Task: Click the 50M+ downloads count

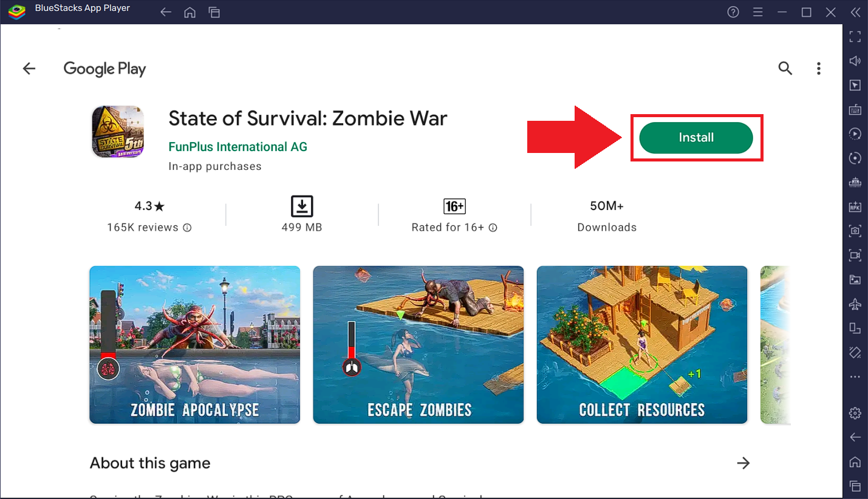Action: pyautogui.click(x=607, y=206)
